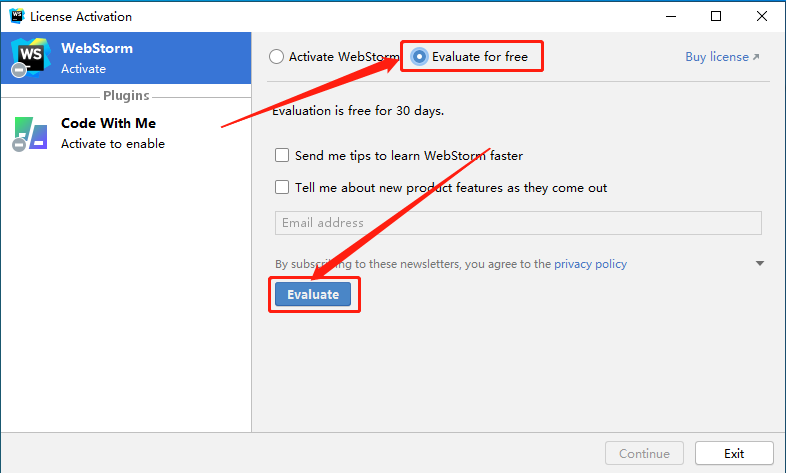Select the WebStorm product icon in the sidebar
786x473 pixels.
31,57
